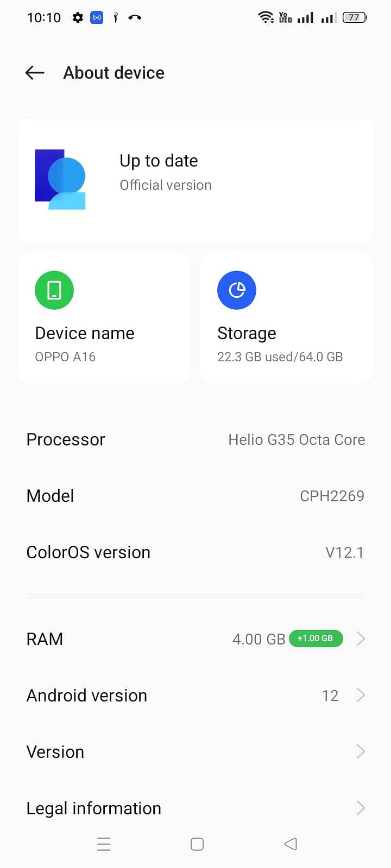
Task: Tap the hotspot icon in the status bar
Action: pos(97,17)
